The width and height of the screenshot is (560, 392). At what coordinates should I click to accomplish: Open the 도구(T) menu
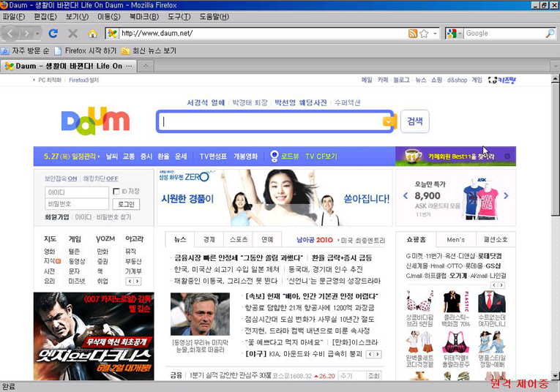179,17
